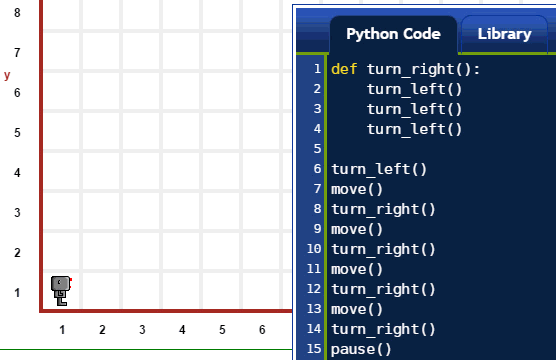The image size is (556, 360).
Task: Click 'turn_right()' on code line 12
Action: (383, 289)
